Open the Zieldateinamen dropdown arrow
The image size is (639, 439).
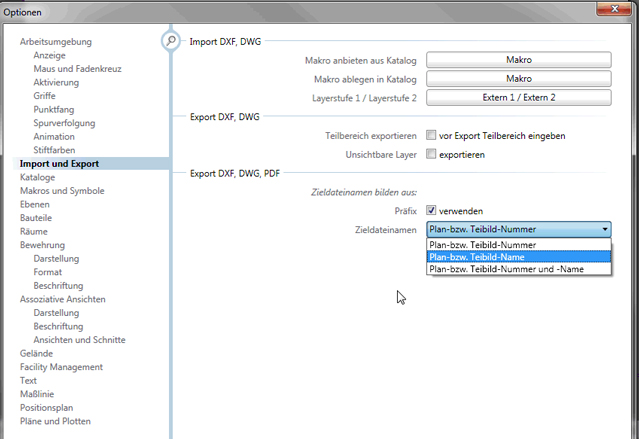point(604,229)
